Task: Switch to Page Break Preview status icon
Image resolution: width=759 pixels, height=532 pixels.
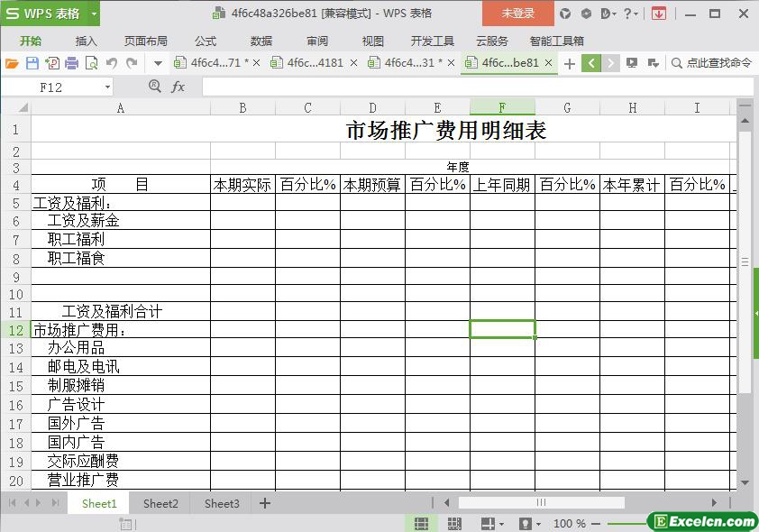Action: pos(454,523)
